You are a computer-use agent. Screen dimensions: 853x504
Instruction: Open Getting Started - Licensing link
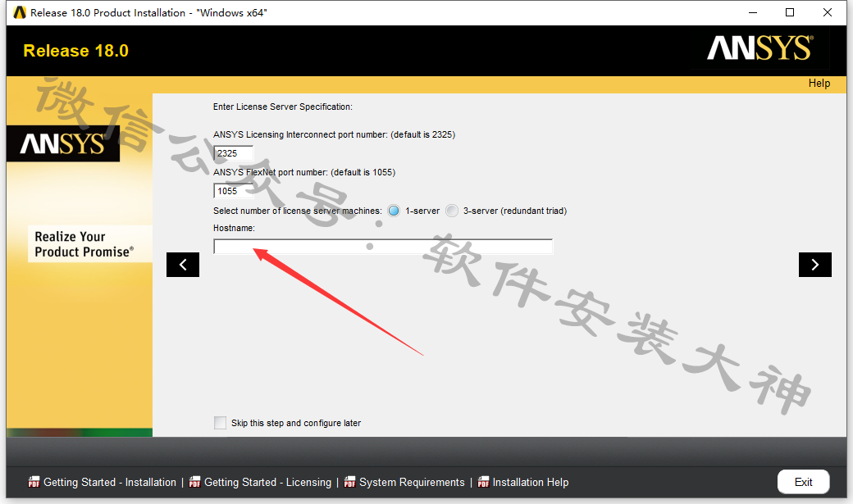click(x=267, y=482)
